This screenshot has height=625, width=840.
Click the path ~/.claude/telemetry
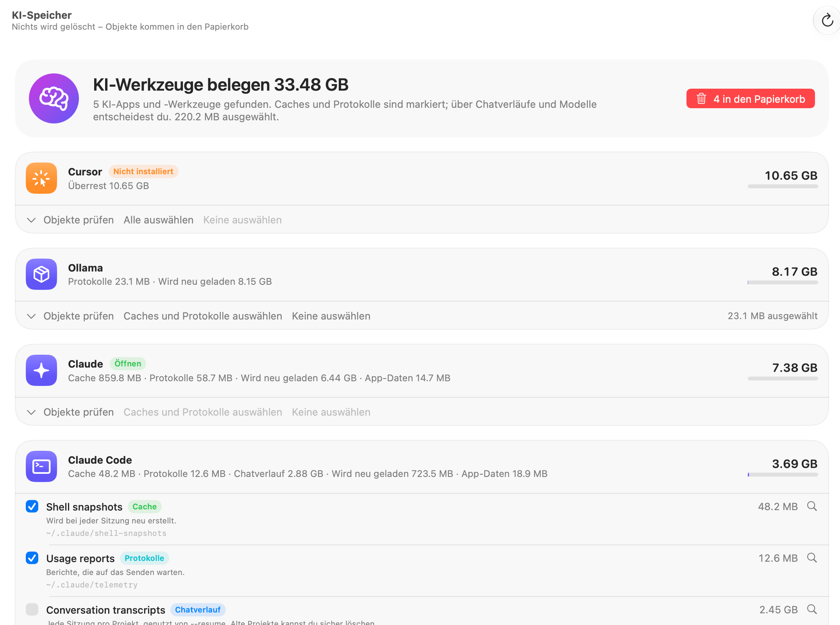92,585
